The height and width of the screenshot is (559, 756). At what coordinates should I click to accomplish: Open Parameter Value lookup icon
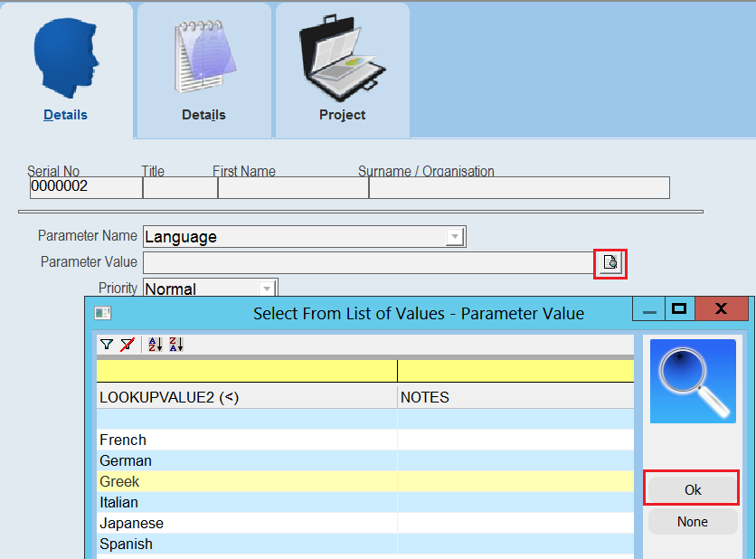pyautogui.click(x=610, y=262)
